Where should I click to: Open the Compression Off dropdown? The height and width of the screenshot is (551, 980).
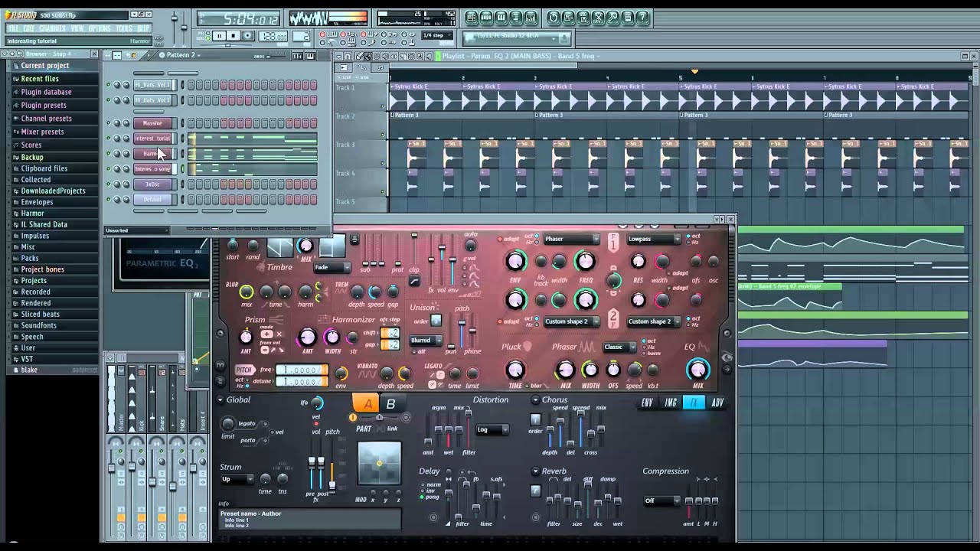pos(661,500)
